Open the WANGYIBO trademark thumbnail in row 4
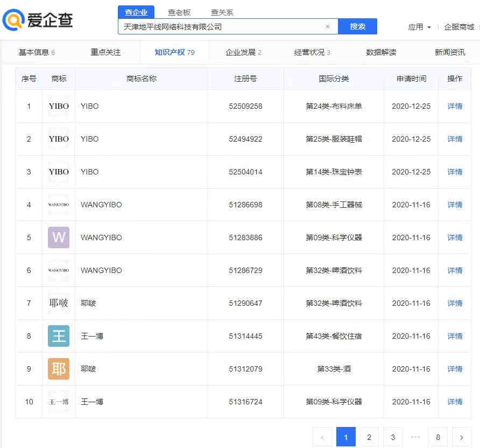 pos(59,205)
